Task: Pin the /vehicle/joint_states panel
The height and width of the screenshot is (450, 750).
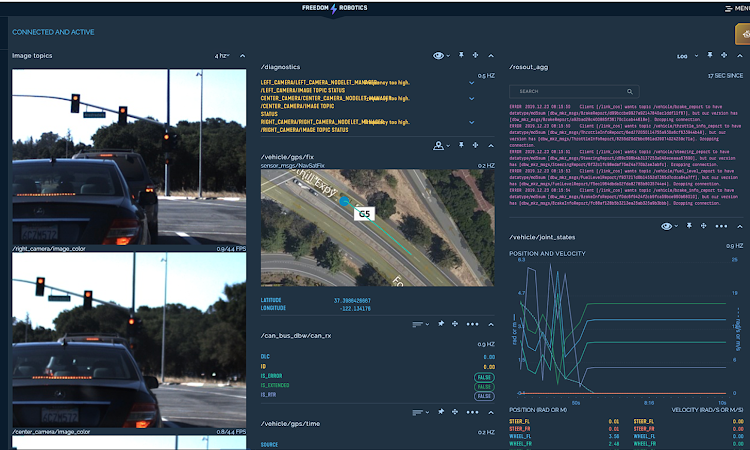Action: 689,226
